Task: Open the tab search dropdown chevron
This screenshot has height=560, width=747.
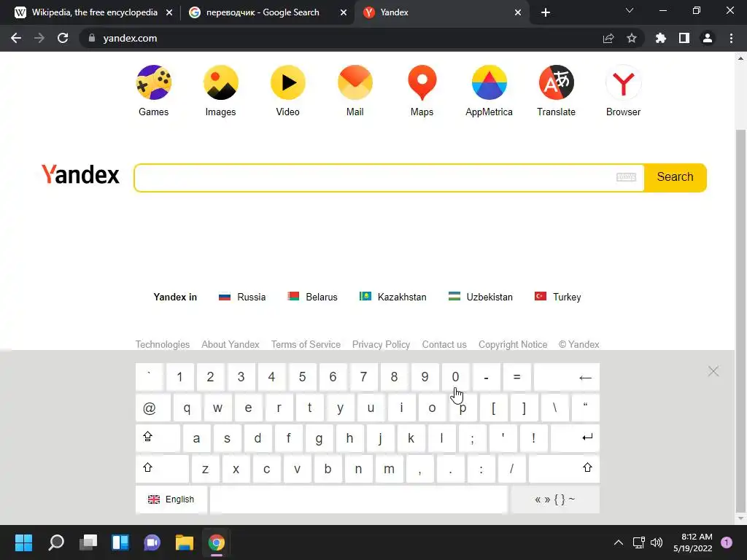Action: pos(630,10)
